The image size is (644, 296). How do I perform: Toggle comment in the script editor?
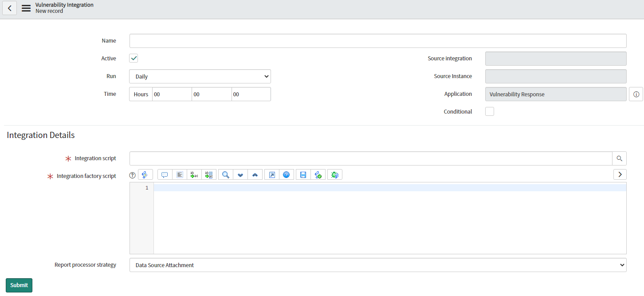coord(165,174)
